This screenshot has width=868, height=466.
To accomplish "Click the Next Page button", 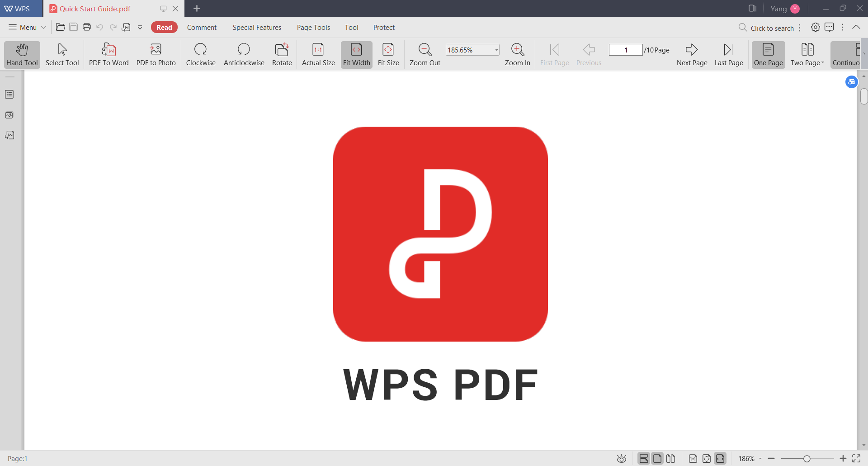I will [692, 54].
